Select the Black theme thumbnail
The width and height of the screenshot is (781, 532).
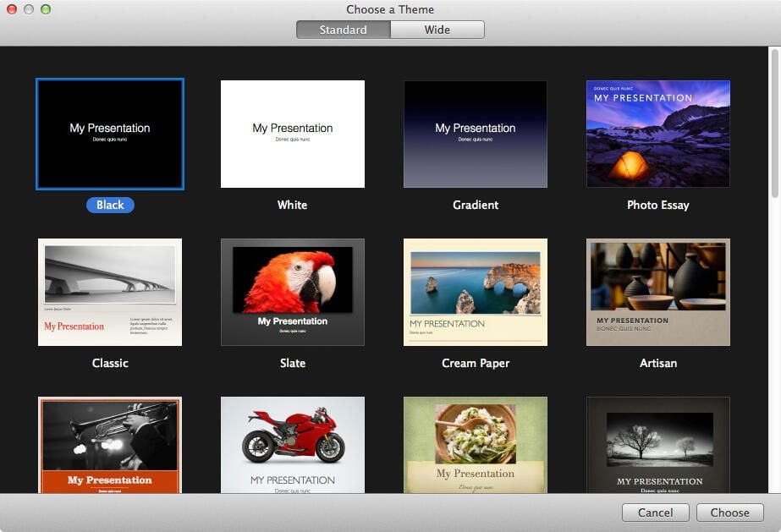[110, 134]
